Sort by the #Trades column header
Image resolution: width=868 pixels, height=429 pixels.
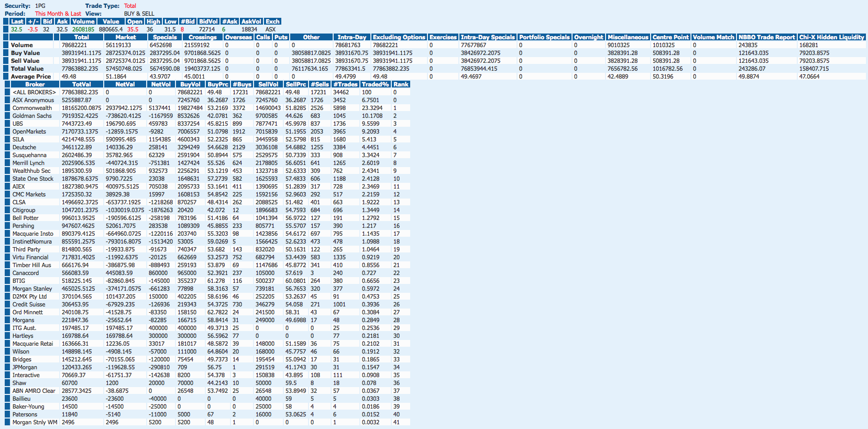[346, 84]
